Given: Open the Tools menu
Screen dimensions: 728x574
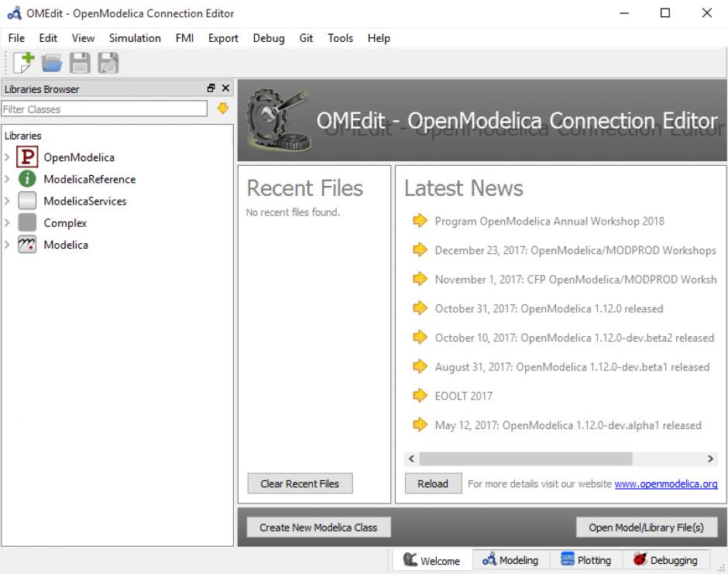Looking at the screenshot, I should click(340, 38).
